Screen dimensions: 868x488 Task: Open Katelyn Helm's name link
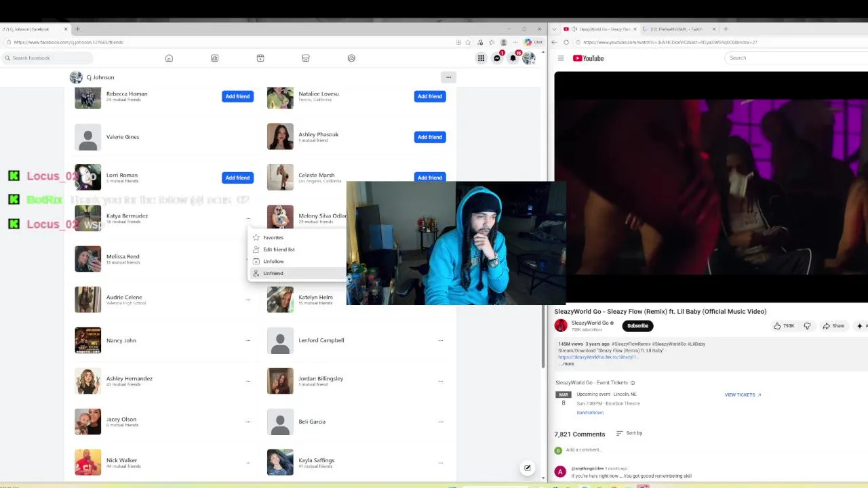tap(315, 297)
